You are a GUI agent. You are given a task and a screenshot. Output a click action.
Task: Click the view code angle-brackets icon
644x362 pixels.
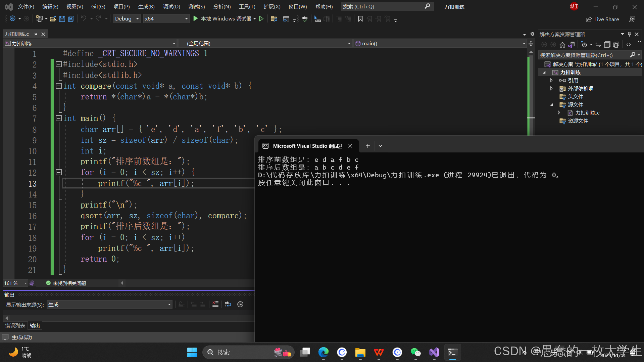[x=629, y=44]
